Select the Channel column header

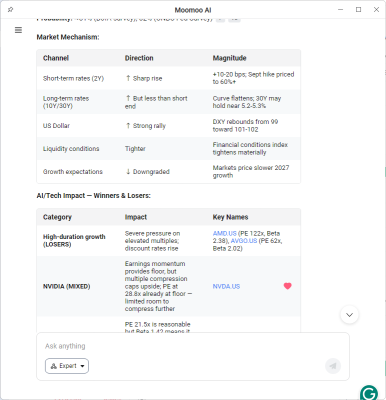(x=56, y=58)
